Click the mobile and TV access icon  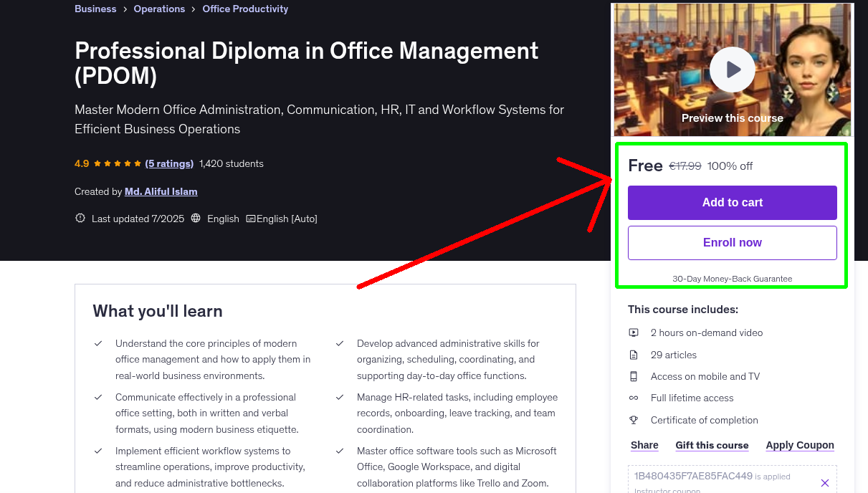point(634,375)
